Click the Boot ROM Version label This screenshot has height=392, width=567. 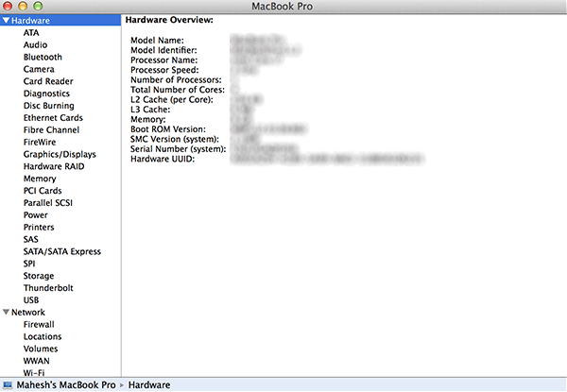point(168,129)
